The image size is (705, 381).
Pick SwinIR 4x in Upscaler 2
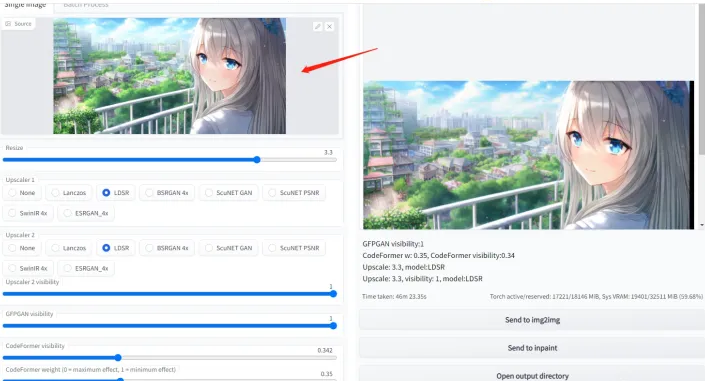28,268
